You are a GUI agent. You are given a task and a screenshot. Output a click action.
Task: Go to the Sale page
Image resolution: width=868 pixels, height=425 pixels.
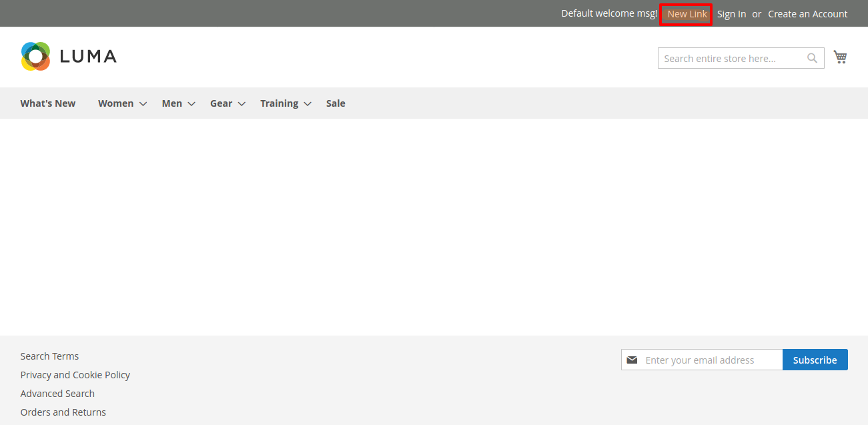(336, 103)
